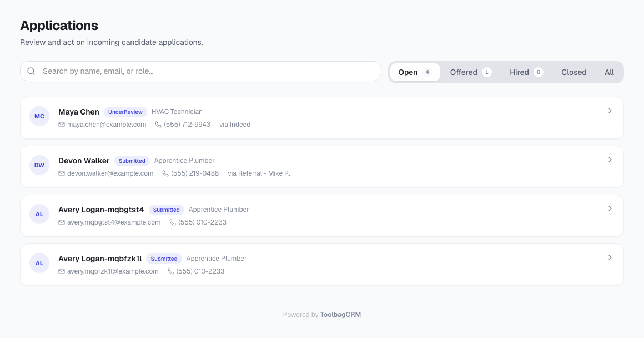Open the Maya Chen name
Image resolution: width=644 pixels, height=338 pixels.
click(79, 112)
